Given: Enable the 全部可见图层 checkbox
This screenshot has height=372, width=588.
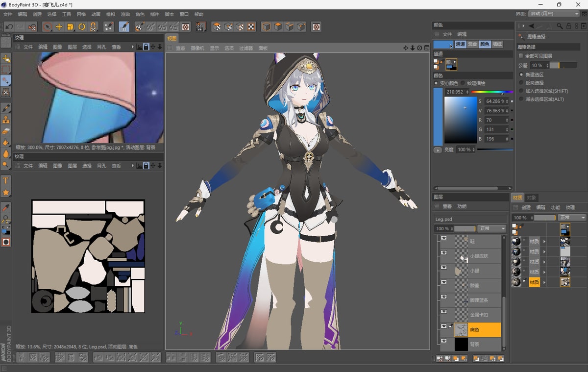Looking at the screenshot, I should coord(521,56).
